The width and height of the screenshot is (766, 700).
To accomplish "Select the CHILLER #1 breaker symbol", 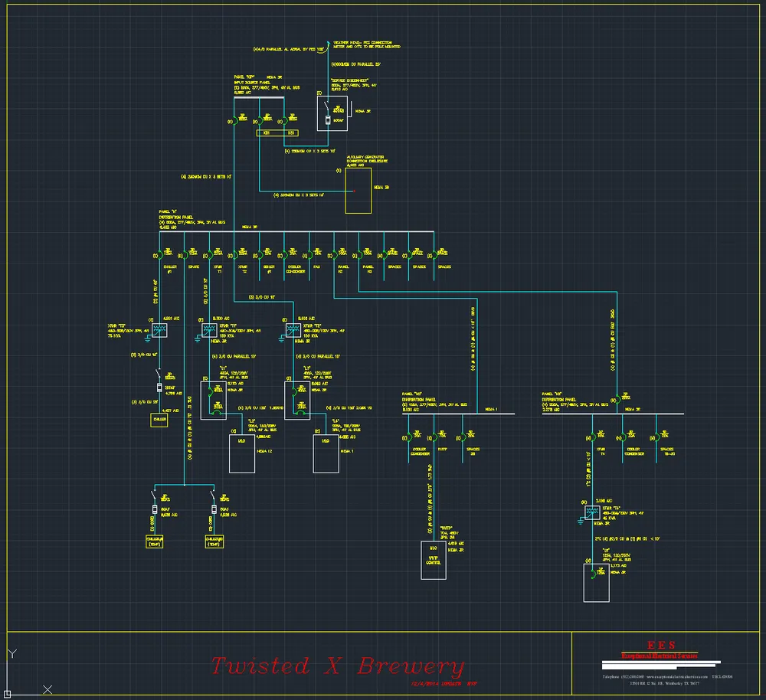I will click(159, 254).
